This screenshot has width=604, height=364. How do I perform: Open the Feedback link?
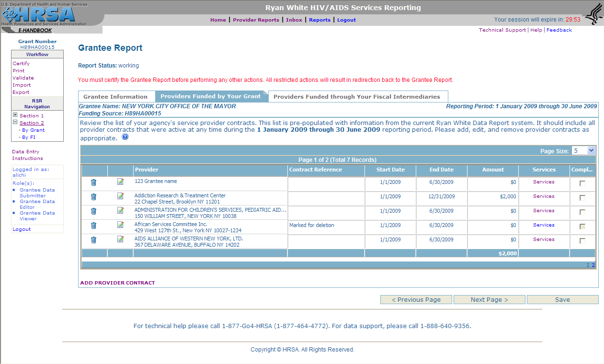point(559,30)
